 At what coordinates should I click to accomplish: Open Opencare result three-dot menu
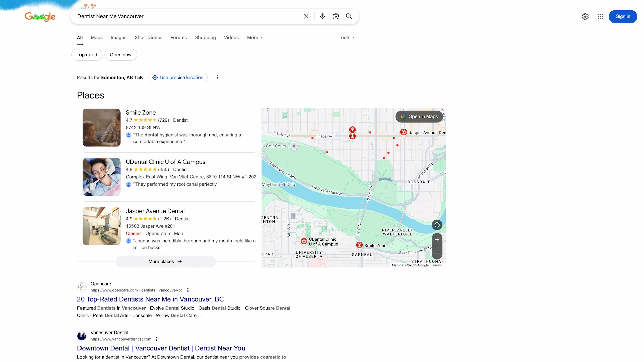click(x=188, y=290)
